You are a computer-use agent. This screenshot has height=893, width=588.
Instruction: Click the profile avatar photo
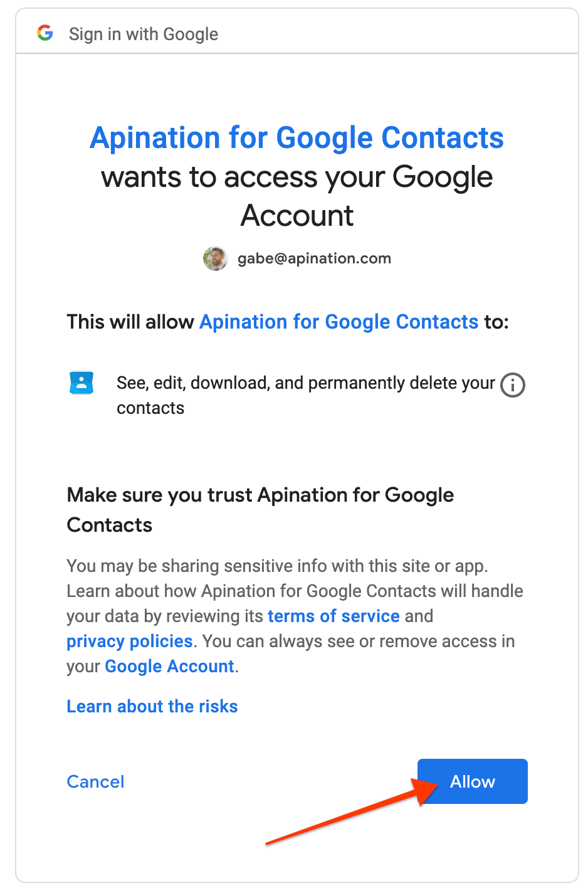(x=215, y=258)
